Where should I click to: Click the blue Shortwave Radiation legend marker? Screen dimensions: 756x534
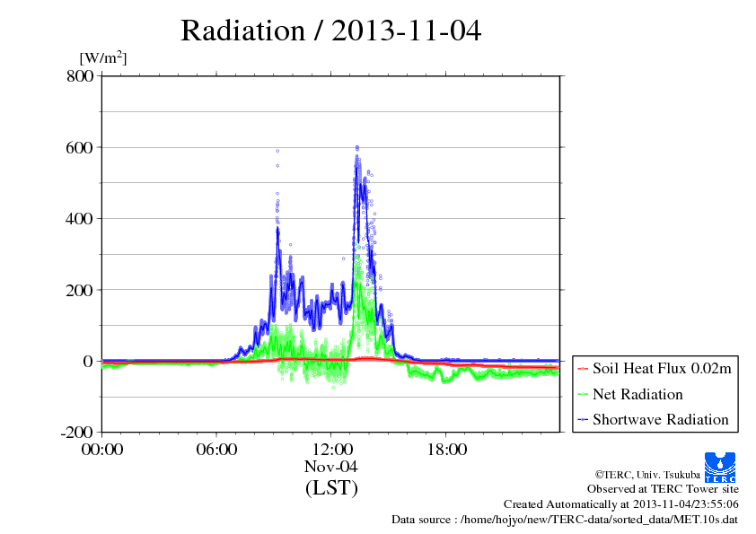583,420
